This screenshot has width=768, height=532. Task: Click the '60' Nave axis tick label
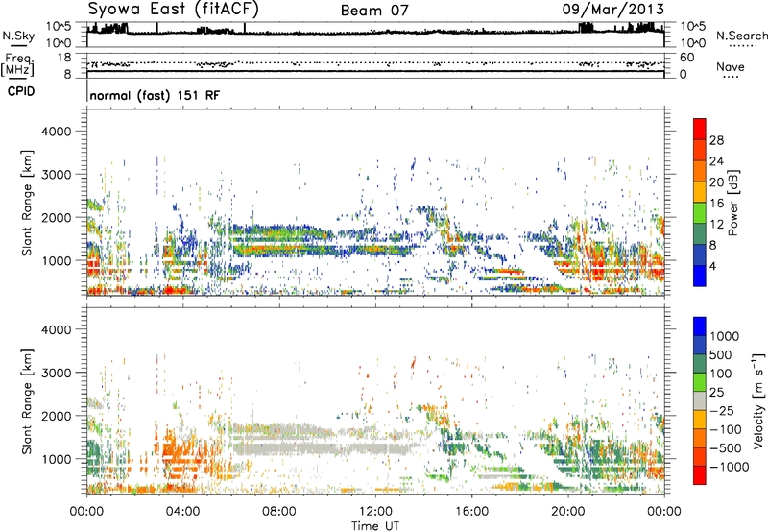686,58
